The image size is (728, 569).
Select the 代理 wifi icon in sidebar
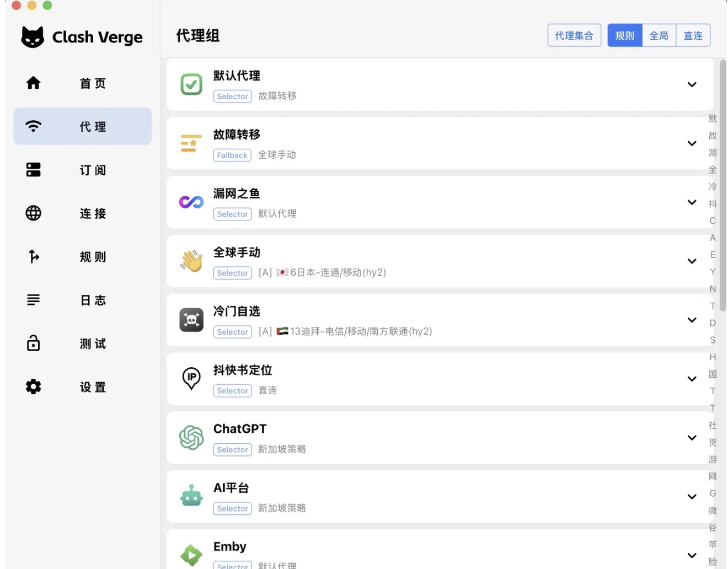[34, 126]
